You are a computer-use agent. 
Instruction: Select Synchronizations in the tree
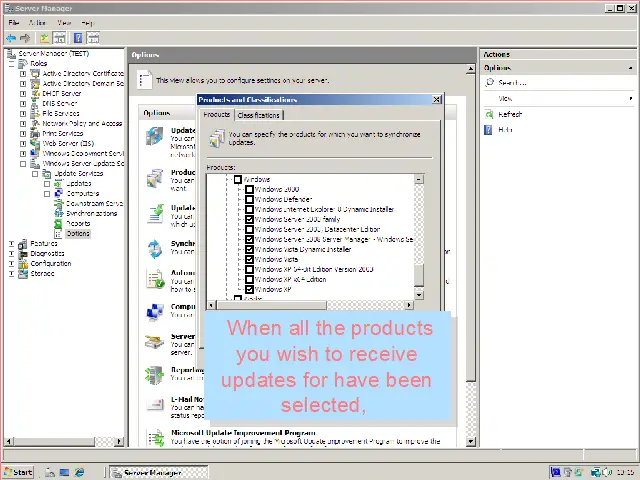click(91, 213)
